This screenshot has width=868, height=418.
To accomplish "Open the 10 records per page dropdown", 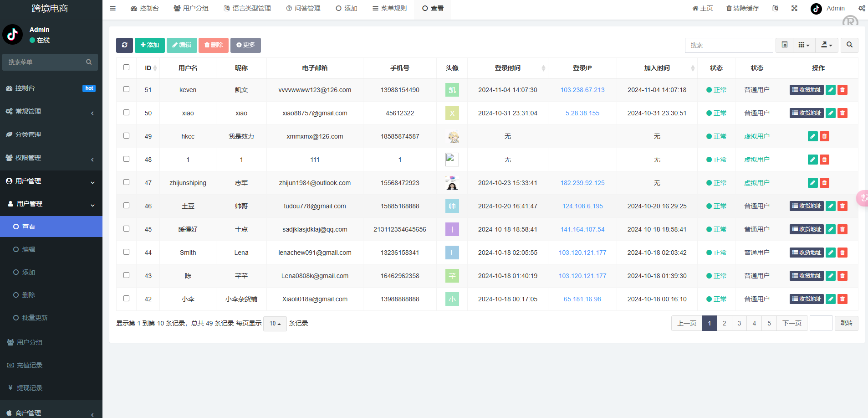I will [x=275, y=324].
